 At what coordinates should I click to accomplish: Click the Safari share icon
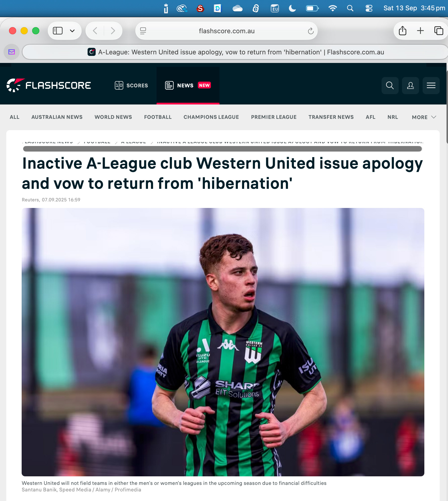402,31
